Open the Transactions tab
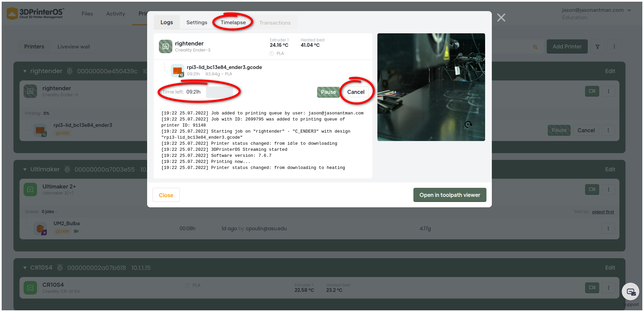Viewport: 644px width, 312px height. [275, 23]
